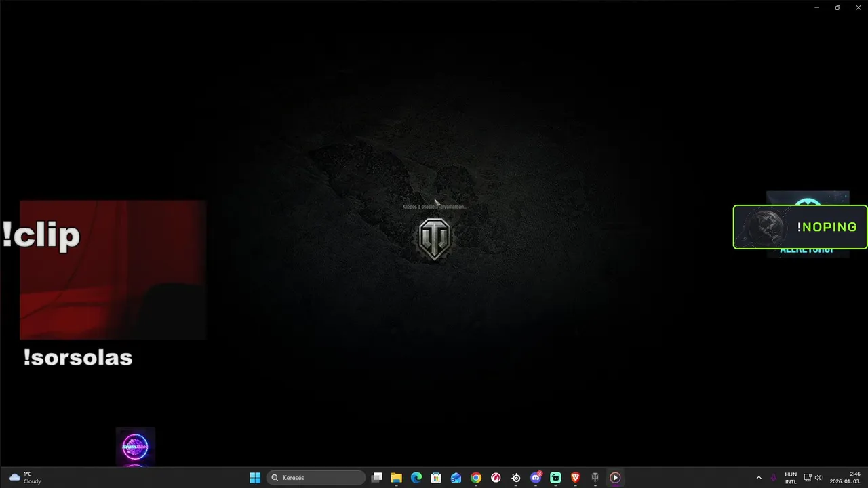Open the Cloudy weather widget
Viewport: 868px width, 488px height.
(x=26, y=478)
